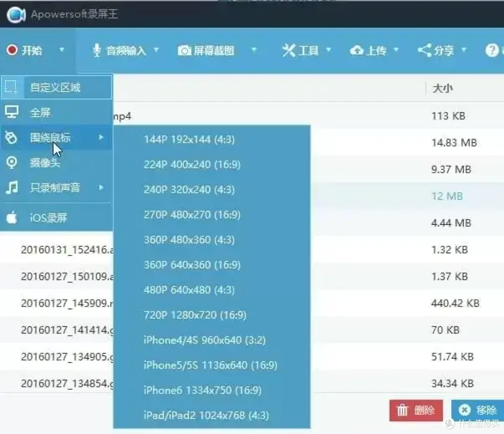The height and width of the screenshot is (434, 504).
Task: Select 只录制声音 menu entry
Action: point(56,188)
